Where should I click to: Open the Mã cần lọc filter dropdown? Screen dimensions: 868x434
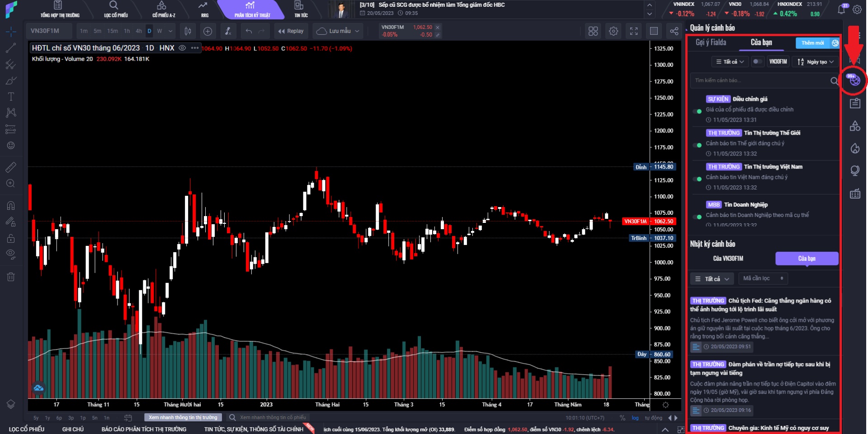(762, 278)
